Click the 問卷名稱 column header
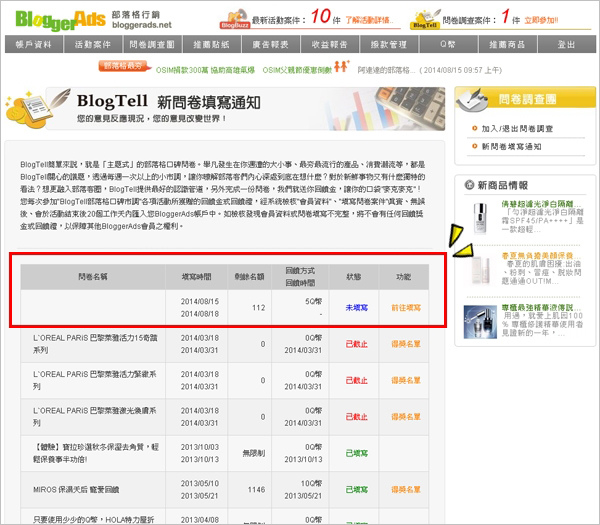The height and width of the screenshot is (525, 600). coord(93,277)
